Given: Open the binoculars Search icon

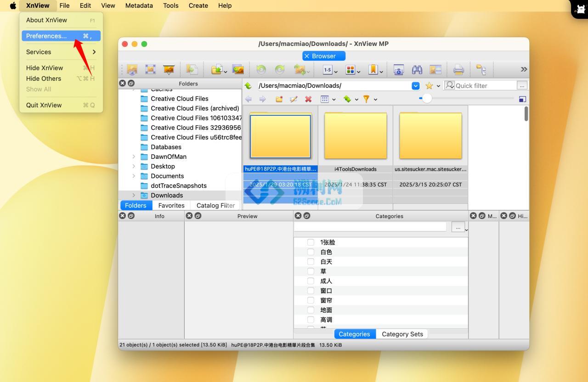Looking at the screenshot, I should pyautogui.click(x=417, y=70).
